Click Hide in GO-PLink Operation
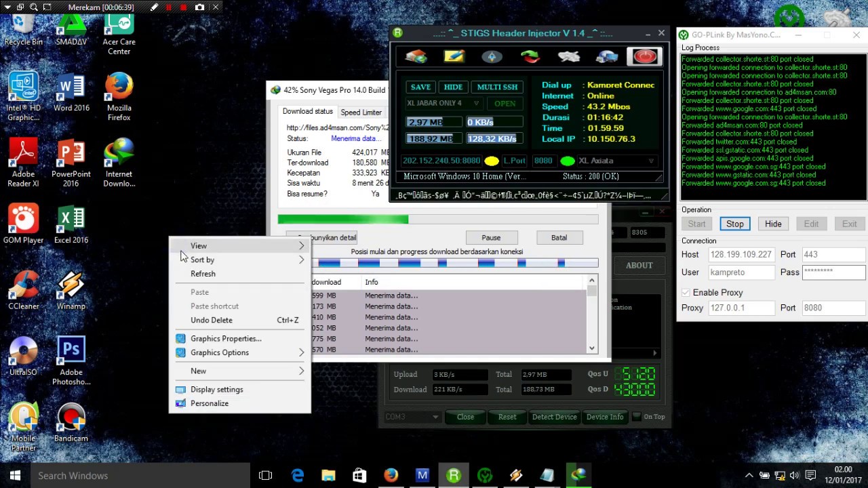The width and height of the screenshot is (868, 488). tap(773, 224)
